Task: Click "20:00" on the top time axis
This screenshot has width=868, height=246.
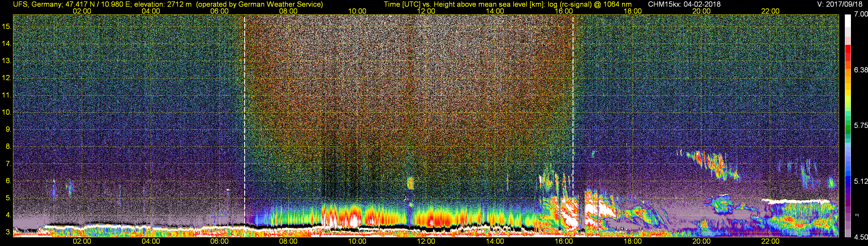Action: pyautogui.click(x=702, y=11)
